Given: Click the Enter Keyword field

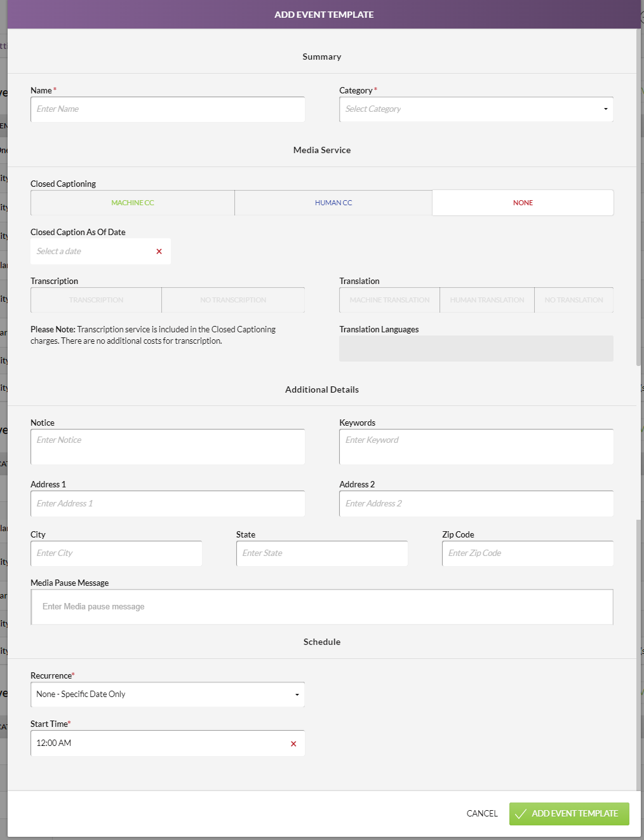Looking at the screenshot, I should pos(476,447).
